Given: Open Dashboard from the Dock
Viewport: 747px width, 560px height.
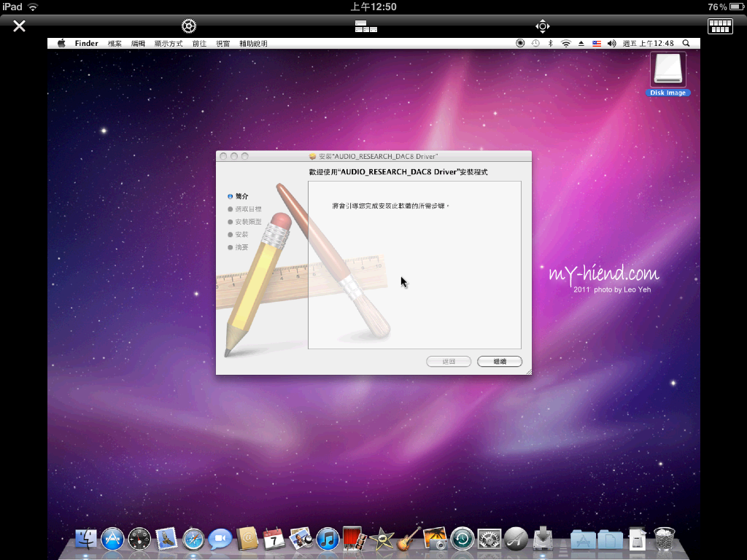Looking at the screenshot, I should [x=139, y=540].
